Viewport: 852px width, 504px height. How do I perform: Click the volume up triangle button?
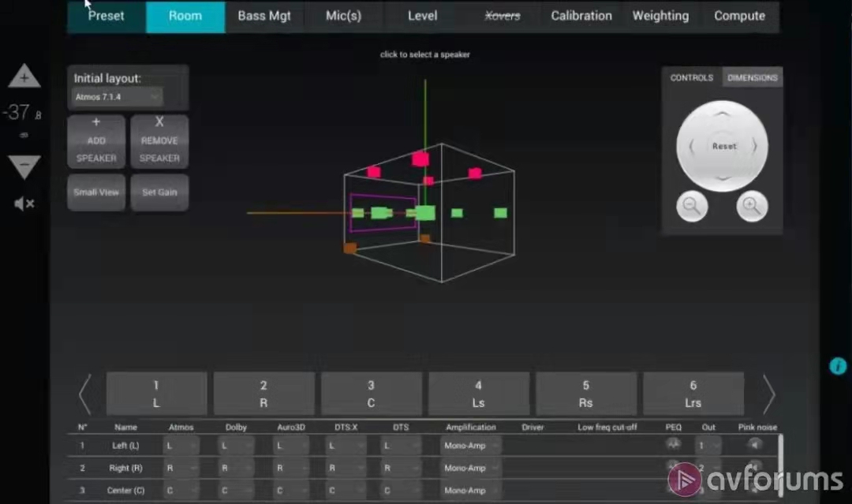(24, 77)
